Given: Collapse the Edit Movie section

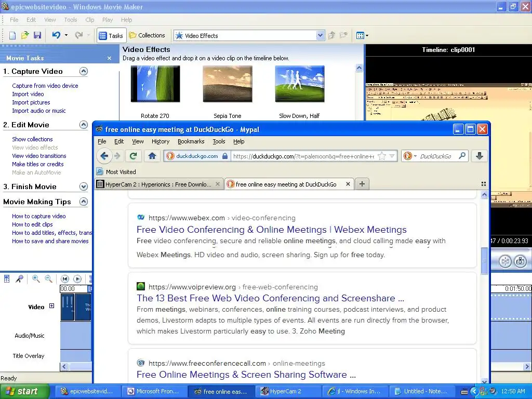Looking at the screenshot, I should (x=84, y=125).
